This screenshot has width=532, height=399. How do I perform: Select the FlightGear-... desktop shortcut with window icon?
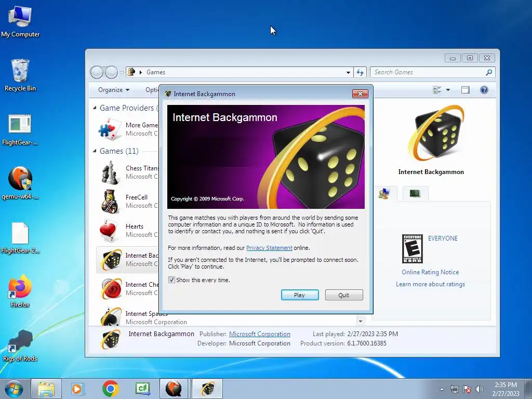point(20,130)
